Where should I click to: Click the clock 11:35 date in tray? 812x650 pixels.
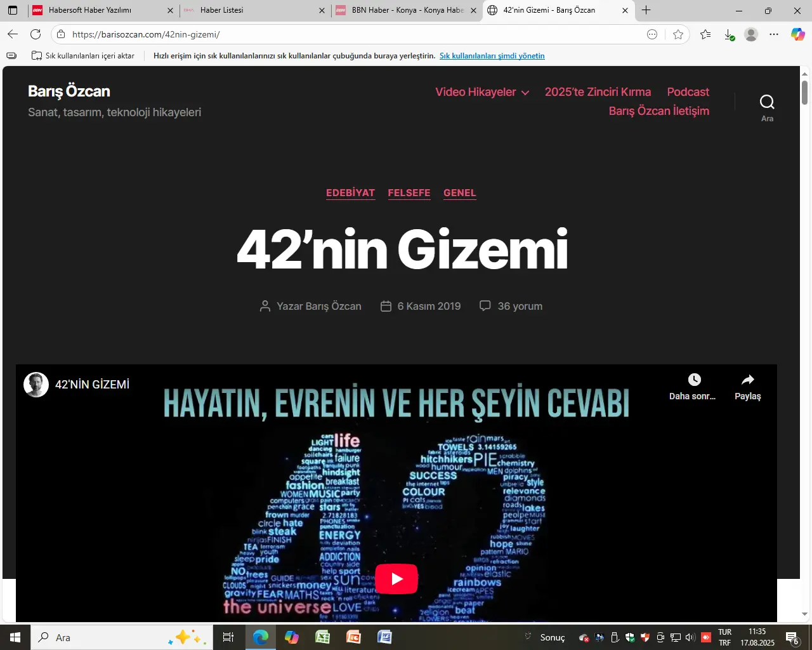click(757, 637)
